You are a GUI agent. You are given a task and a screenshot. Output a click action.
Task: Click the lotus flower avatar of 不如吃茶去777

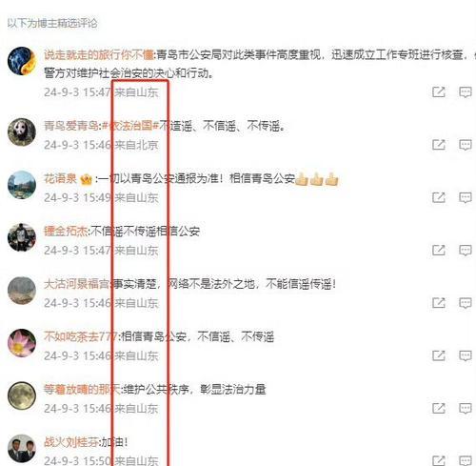(x=22, y=343)
